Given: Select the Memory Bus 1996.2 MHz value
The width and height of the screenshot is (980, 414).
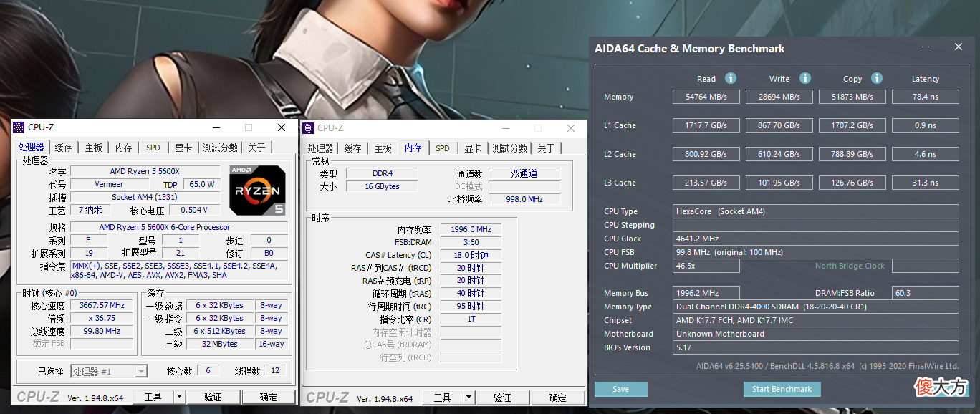Looking at the screenshot, I should point(708,293).
